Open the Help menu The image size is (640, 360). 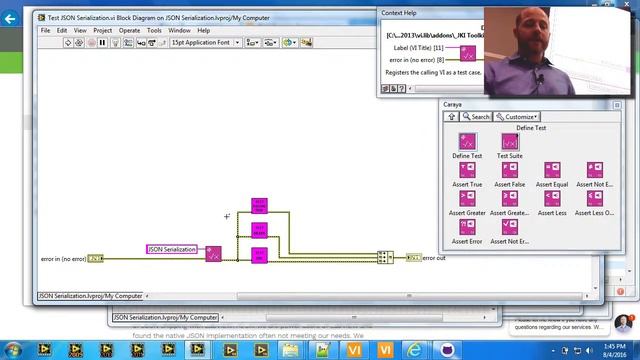[x=203, y=31]
